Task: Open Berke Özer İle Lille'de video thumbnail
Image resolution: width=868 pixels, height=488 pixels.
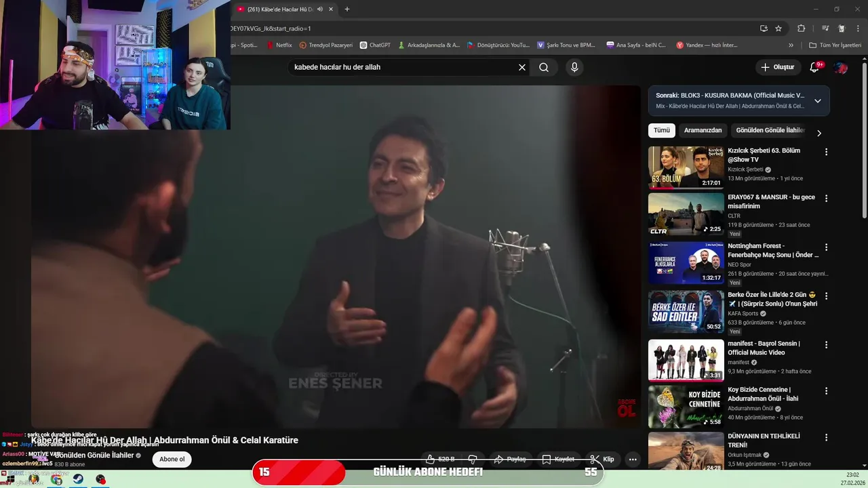Action: pyautogui.click(x=686, y=312)
